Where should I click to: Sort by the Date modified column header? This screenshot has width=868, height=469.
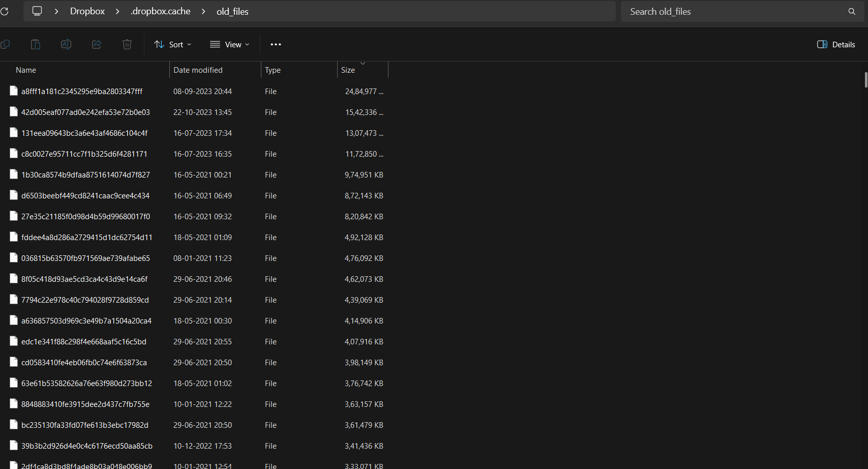coord(198,70)
